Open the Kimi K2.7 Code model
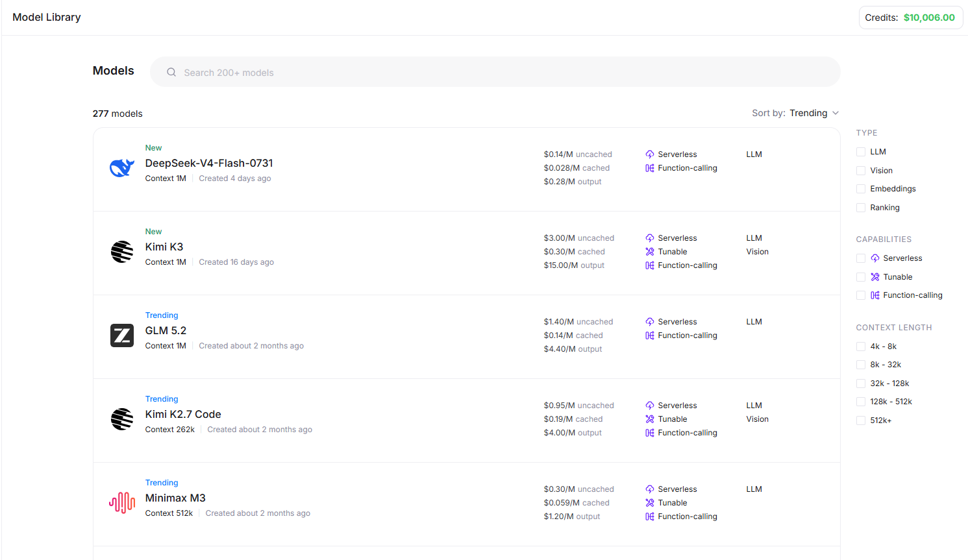Screen dimensions: 968x560 pos(183,414)
